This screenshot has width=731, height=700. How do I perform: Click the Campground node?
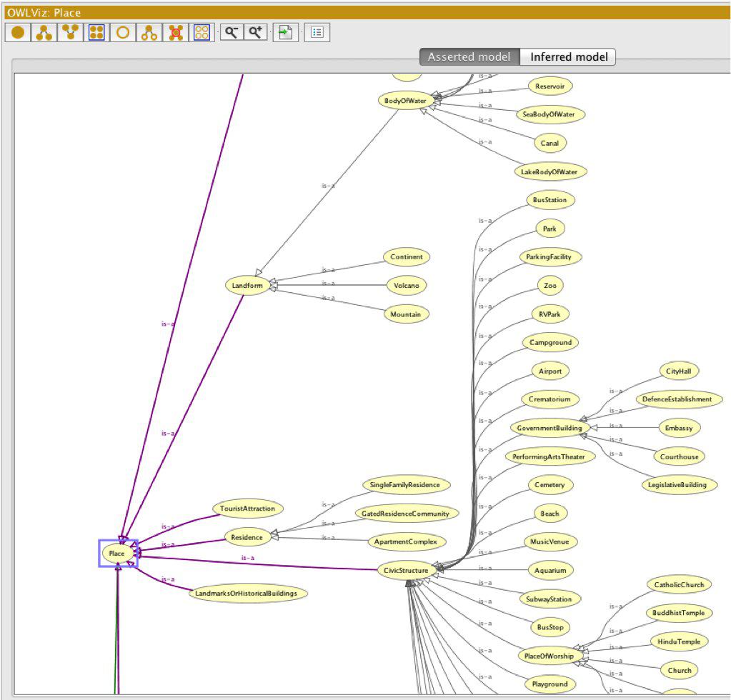pyautogui.click(x=551, y=343)
